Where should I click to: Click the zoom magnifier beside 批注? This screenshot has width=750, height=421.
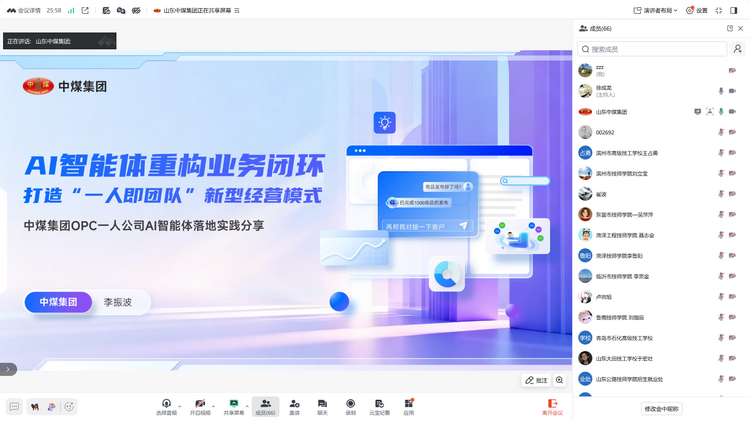(559, 380)
